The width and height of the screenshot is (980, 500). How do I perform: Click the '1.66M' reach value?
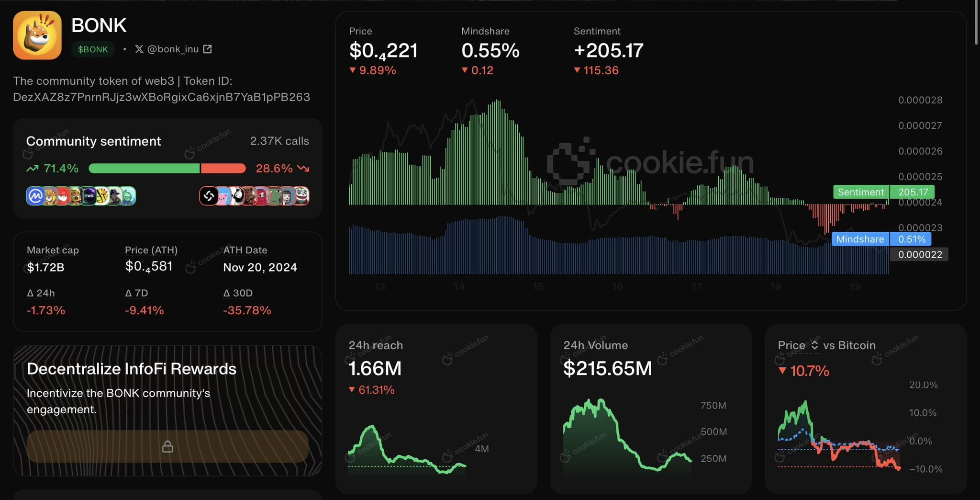pos(375,368)
